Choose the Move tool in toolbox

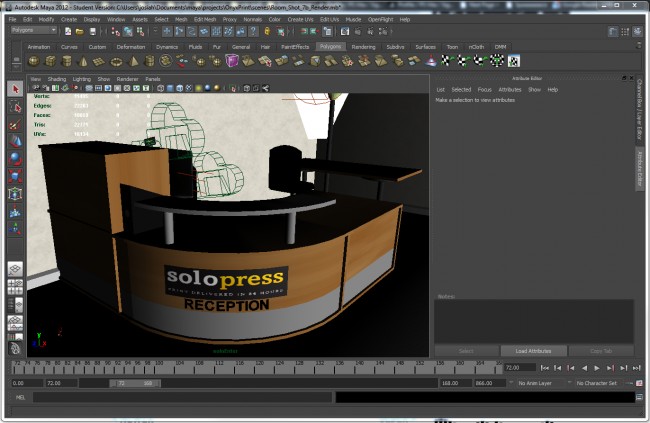[x=15, y=141]
